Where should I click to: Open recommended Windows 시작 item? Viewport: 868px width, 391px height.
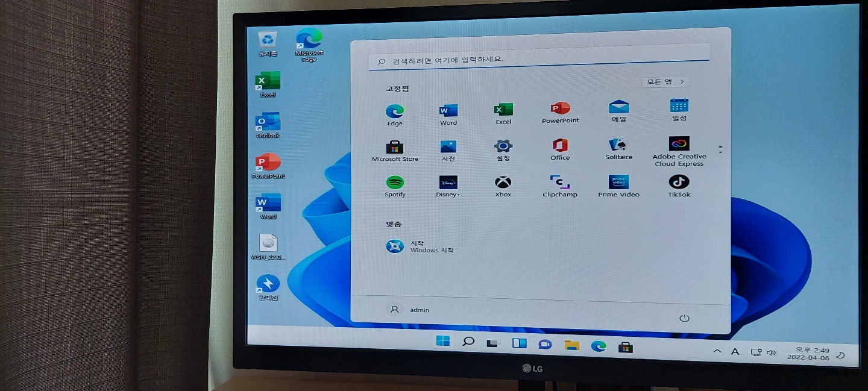coord(420,246)
